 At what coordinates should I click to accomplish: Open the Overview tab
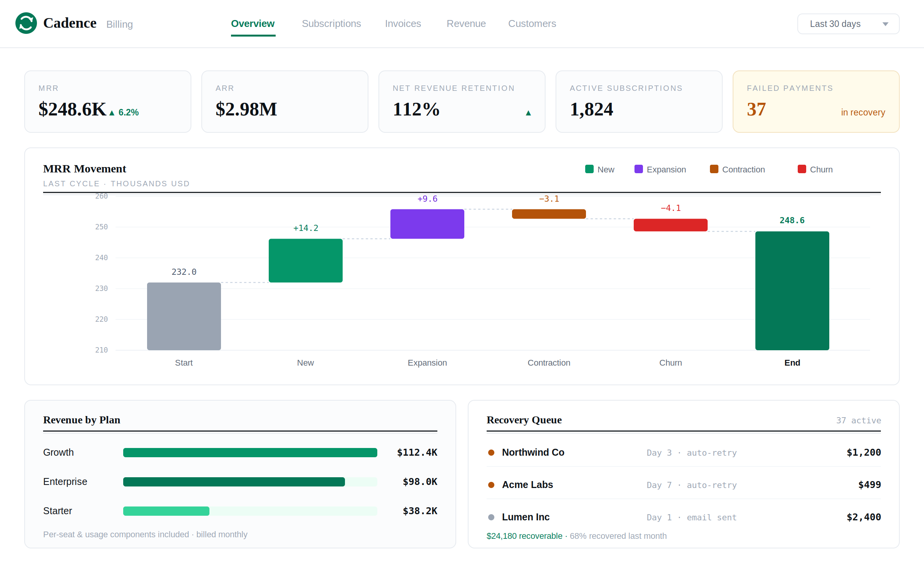pyautogui.click(x=253, y=24)
